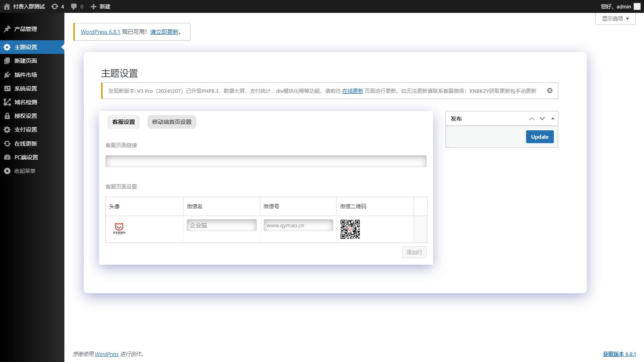Click the WeChat QR code thumbnail

click(x=350, y=229)
